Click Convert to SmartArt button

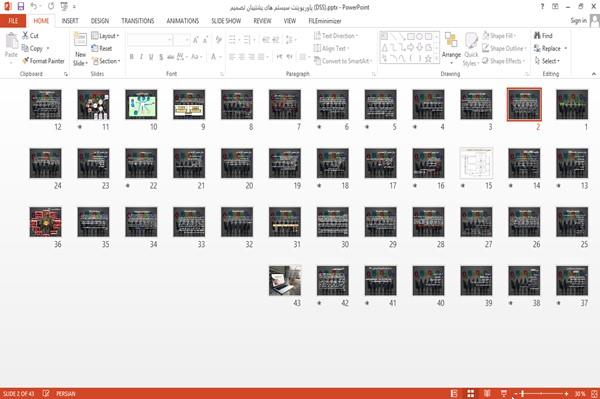(342, 61)
